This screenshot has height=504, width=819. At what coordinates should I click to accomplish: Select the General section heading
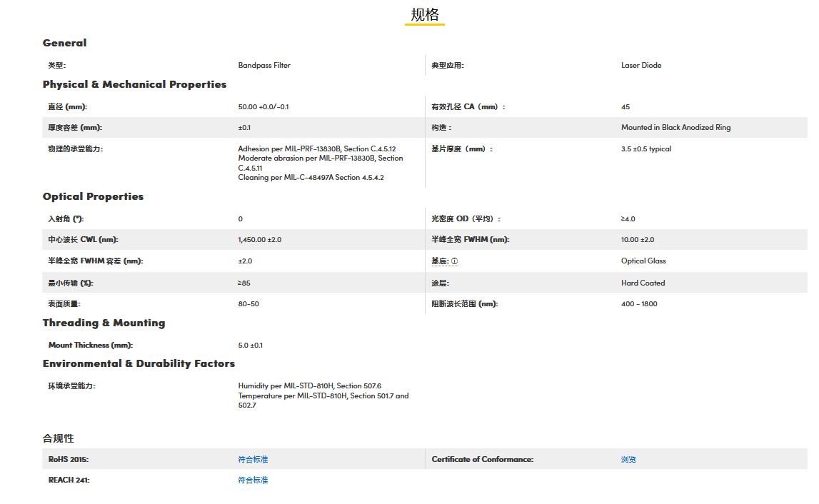tap(64, 43)
